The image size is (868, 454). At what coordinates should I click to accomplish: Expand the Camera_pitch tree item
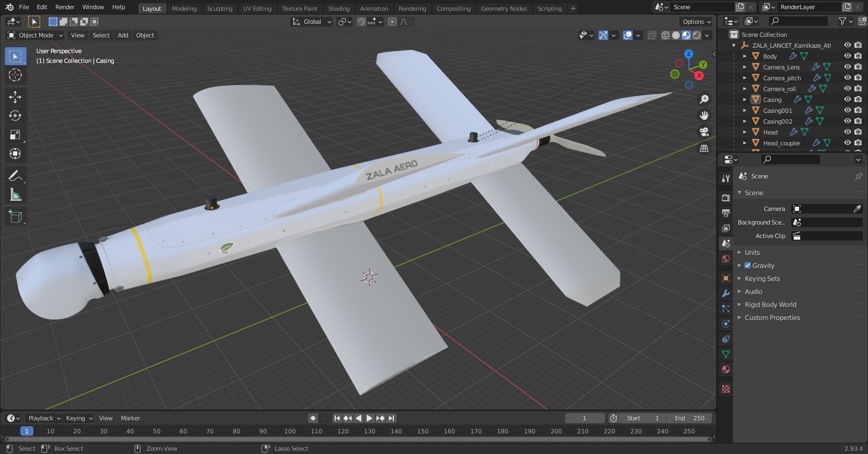click(745, 78)
